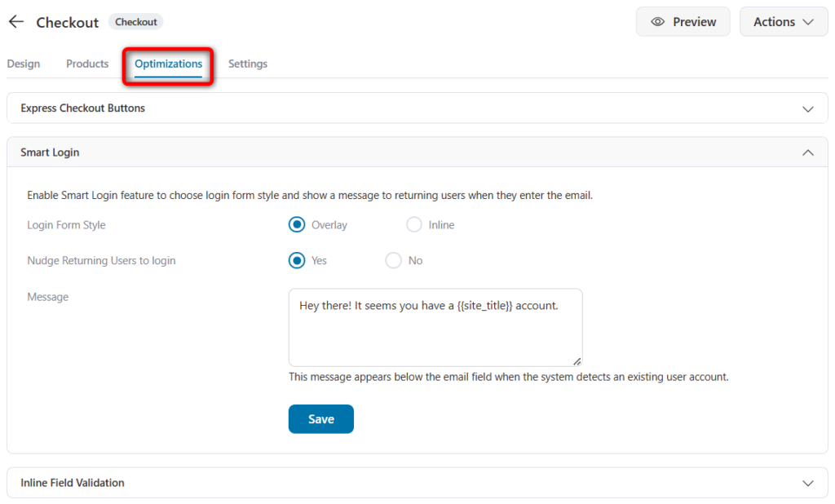Select the Optimizations tab
This screenshot has height=504, width=835.
168,64
